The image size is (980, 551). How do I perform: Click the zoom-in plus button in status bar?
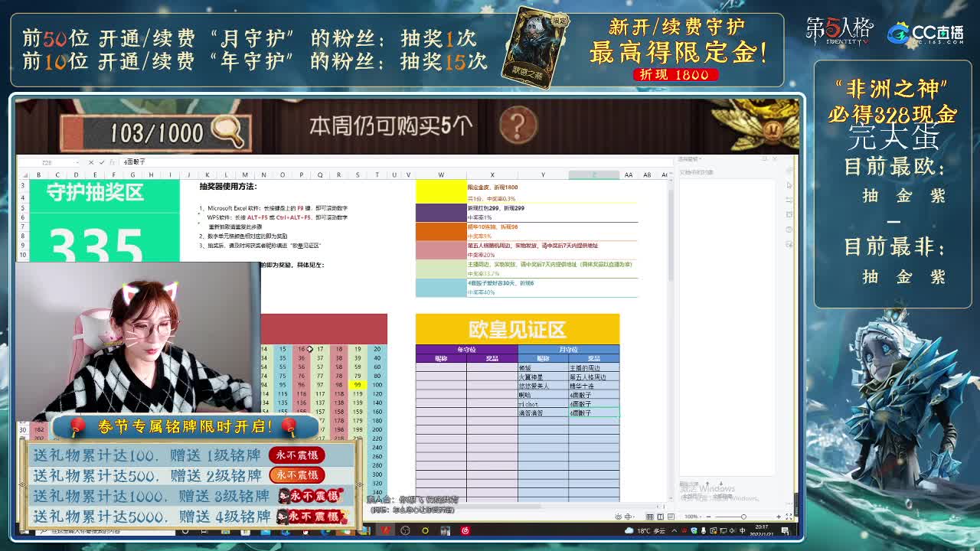(x=779, y=516)
